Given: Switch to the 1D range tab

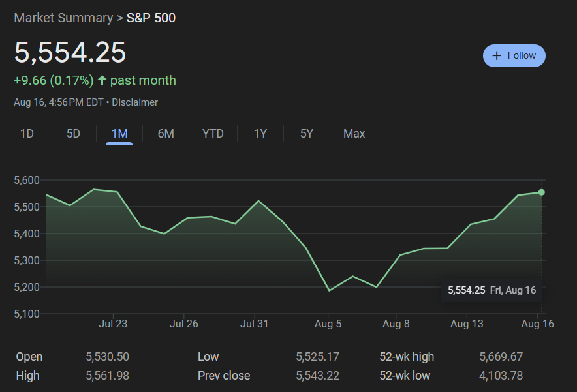Looking at the screenshot, I should click(x=27, y=134).
